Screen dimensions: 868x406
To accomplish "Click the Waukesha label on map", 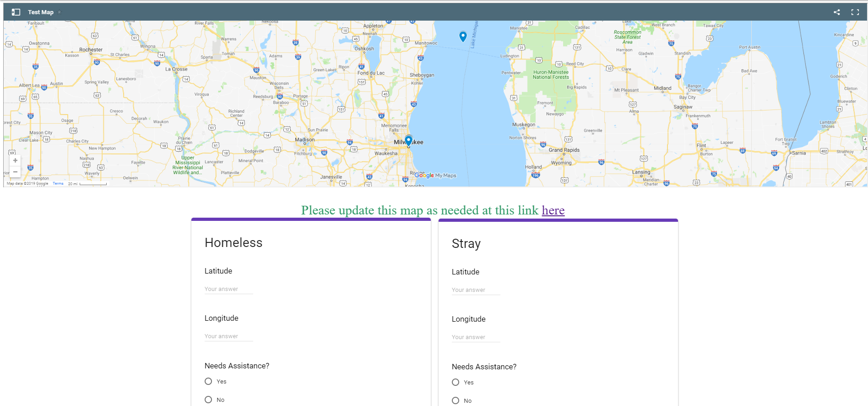I will pos(386,154).
